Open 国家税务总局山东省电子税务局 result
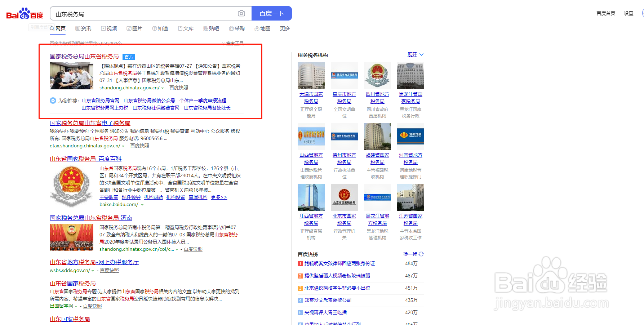This screenshot has width=644, height=325. [90, 123]
